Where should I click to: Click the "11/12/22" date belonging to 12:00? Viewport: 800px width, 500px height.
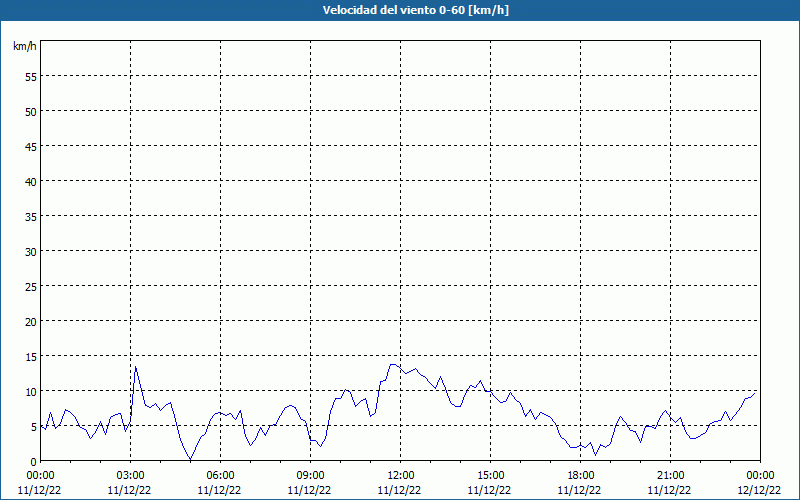coord(399,490)
